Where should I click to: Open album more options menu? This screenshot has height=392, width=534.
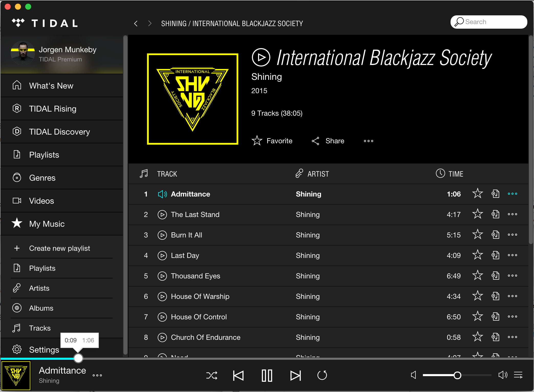369,141
